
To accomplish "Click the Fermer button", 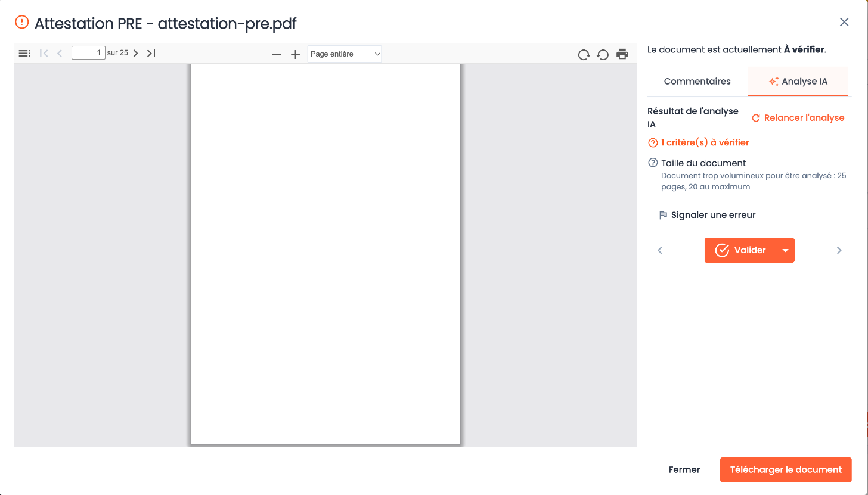I will click(684, 470).
